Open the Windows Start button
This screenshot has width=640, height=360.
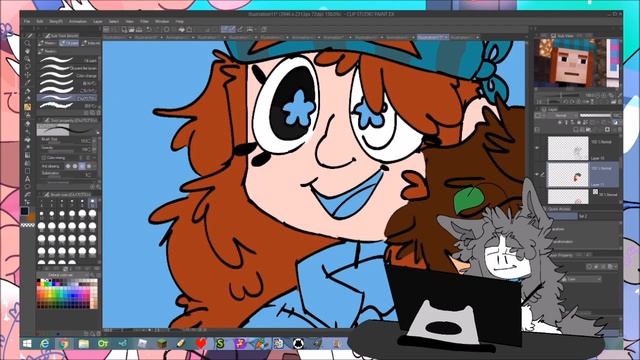[27, 344]
